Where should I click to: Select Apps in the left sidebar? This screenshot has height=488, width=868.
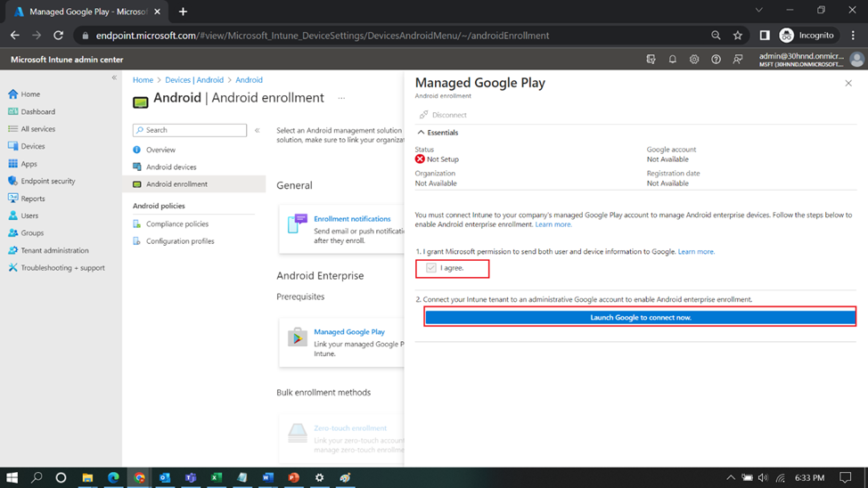pos(22,164)
